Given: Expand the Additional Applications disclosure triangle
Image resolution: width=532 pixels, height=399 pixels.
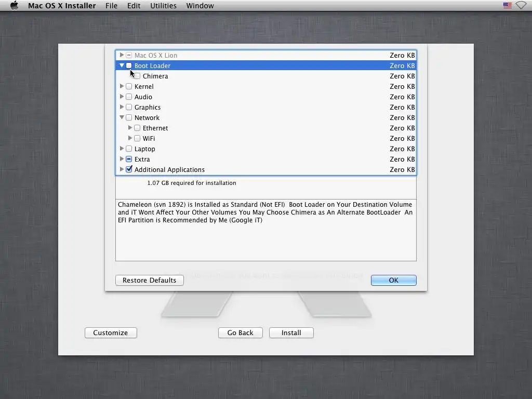Looking at the screenshot, I should 122,169.
